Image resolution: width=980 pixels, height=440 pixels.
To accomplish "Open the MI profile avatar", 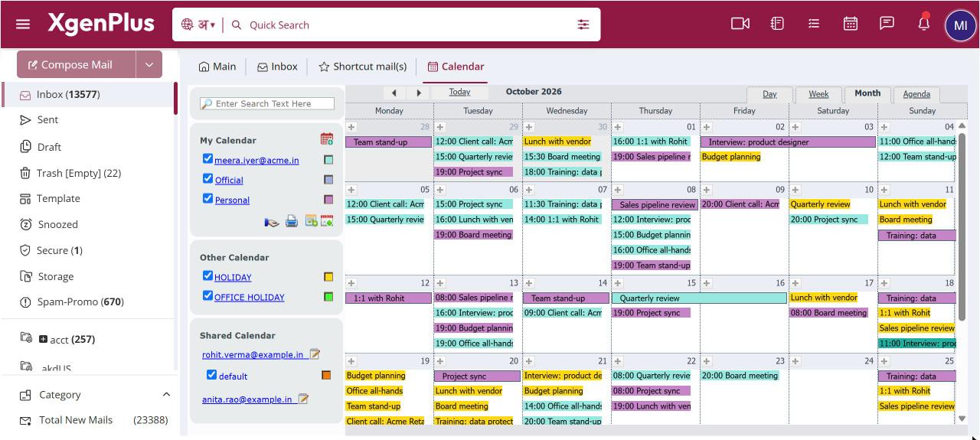I will coord(961,26).
